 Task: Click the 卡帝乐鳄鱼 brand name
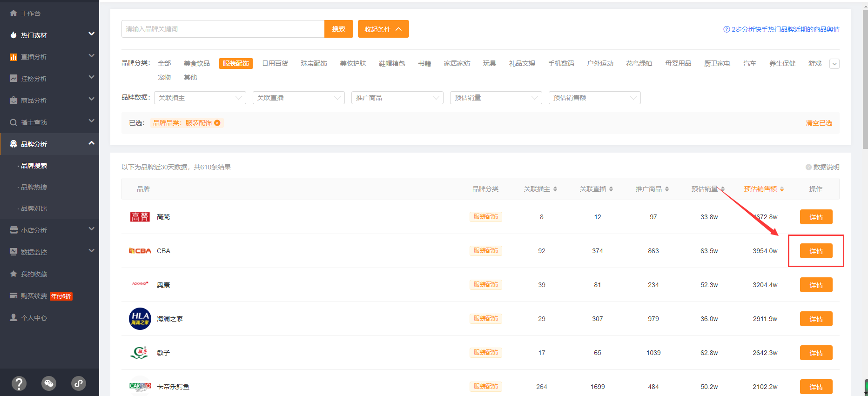(173, 387)
